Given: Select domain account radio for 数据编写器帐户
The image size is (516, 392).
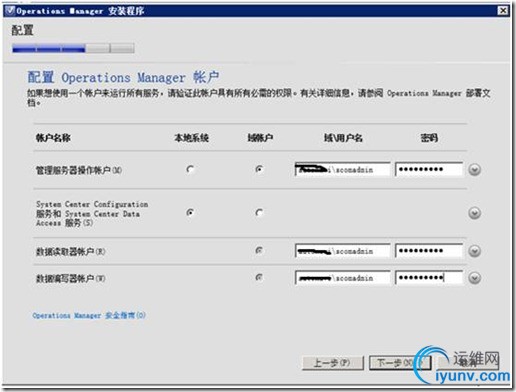Looking at the screenshot, I should click(x=259, y=277).
